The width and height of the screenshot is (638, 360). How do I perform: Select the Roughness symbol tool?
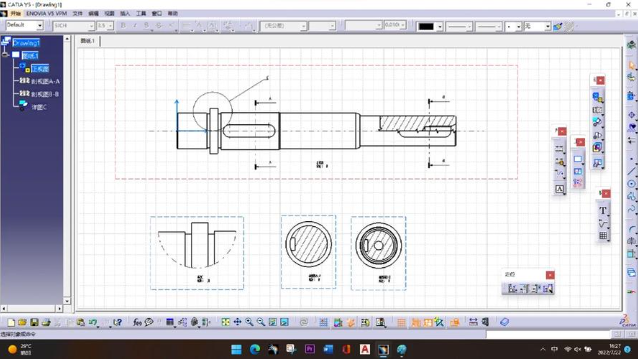[x=603, y=223]
